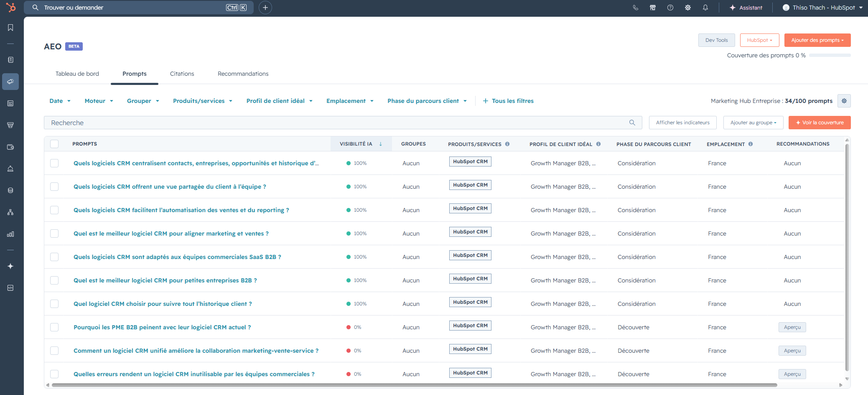Open the Content sidebar icon
Image resolution: width=868 pixels, height=395 pixels.
pos(10,103)
